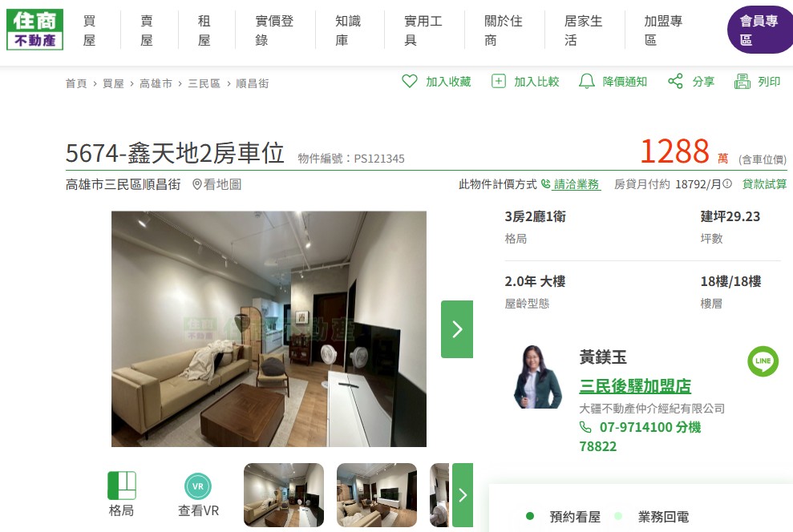Open the 格局 floor plan icon
793x532 pixels.
click(122, 486)
